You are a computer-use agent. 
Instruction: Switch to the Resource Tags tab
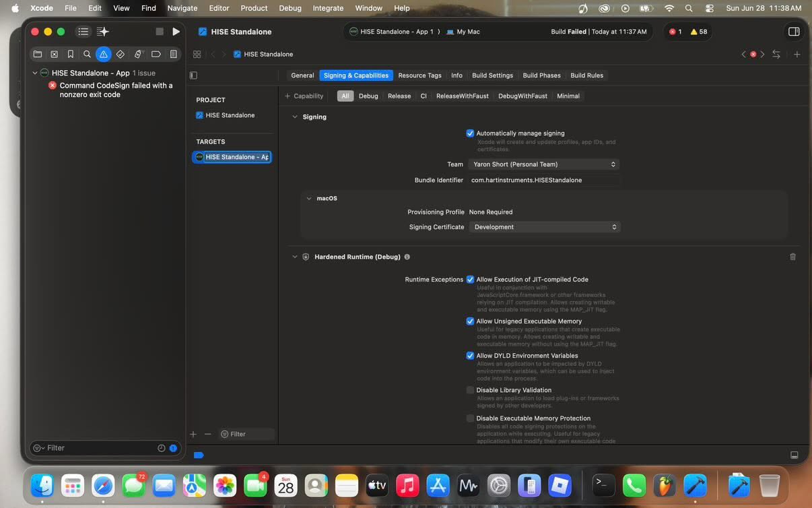point(419,75)
